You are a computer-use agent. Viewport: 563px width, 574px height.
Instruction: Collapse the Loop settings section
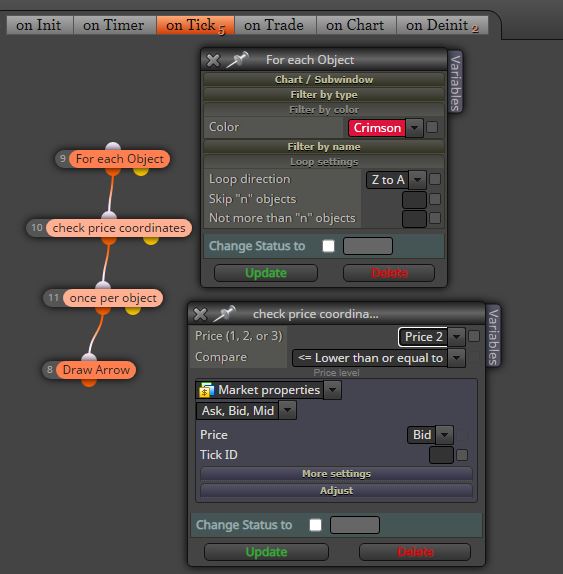click(x=324, y=161)
